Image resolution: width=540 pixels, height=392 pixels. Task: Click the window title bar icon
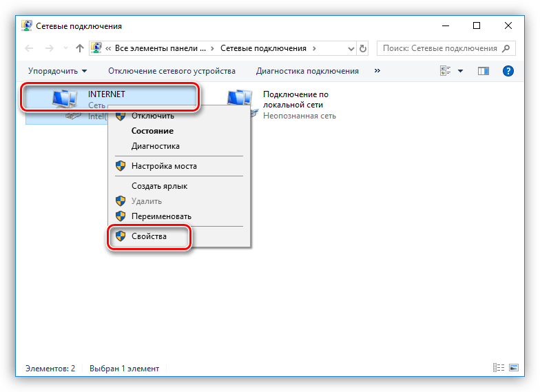click(x=26, y=26)
